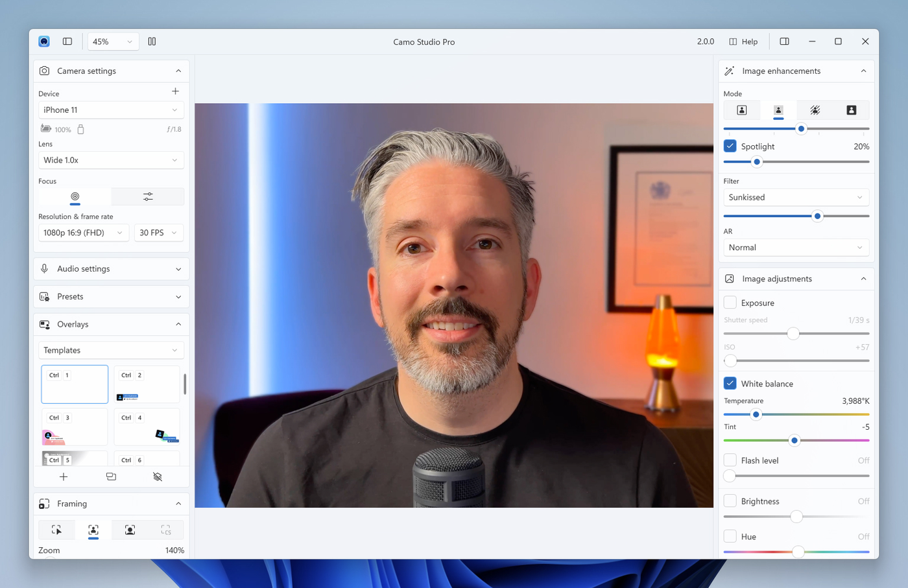Add new overlay with plus icon

(64, 476)
